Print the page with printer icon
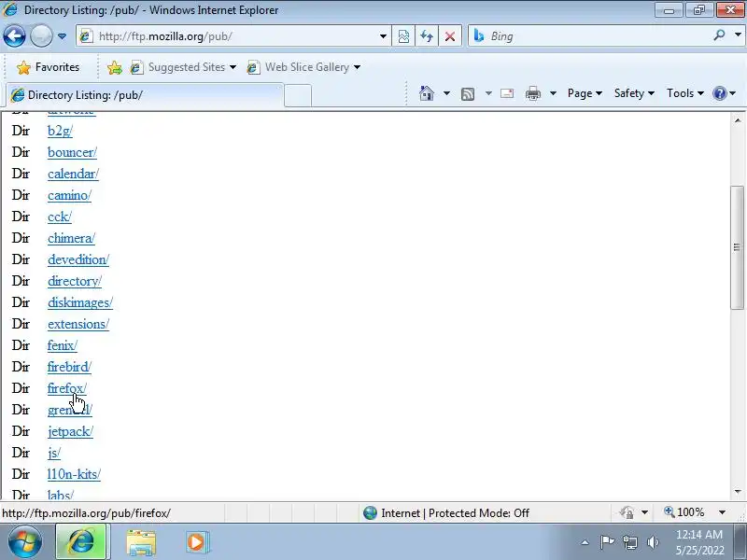747x560 pixels. point(532,93)
